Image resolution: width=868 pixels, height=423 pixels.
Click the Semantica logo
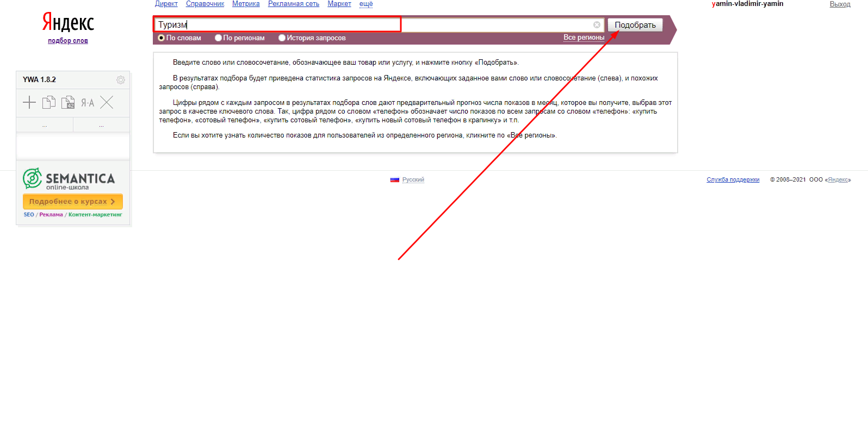point(69,179)
